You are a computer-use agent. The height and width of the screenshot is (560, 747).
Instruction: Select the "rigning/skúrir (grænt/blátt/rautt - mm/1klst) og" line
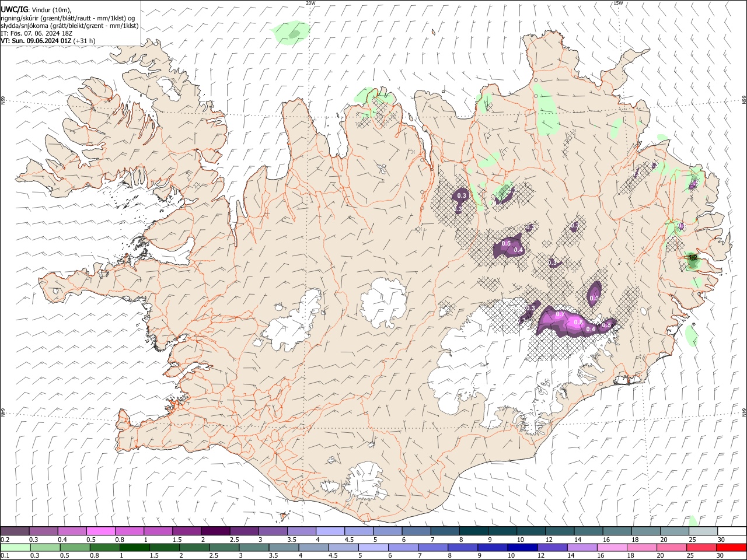pyautogui.click(x=68, y=18)
